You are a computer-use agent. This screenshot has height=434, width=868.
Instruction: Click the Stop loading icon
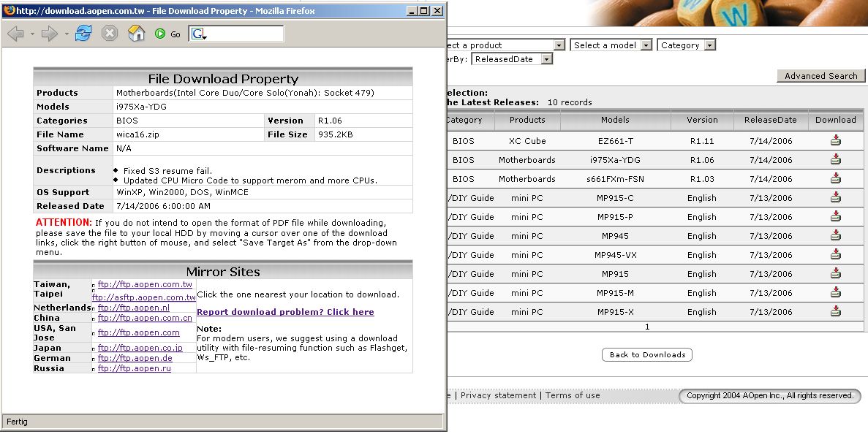point(110,34)
